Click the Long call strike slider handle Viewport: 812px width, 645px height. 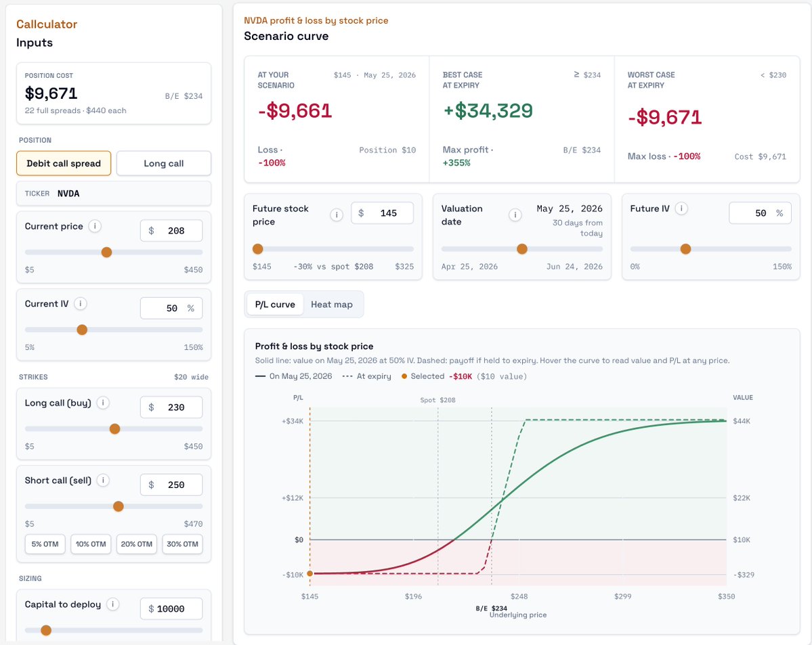115,428
